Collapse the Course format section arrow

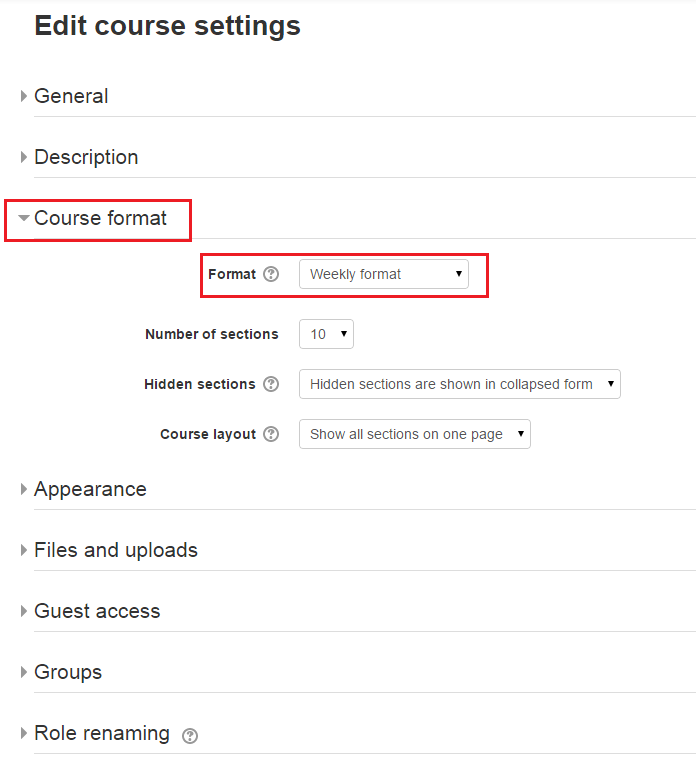click(24, 218)
